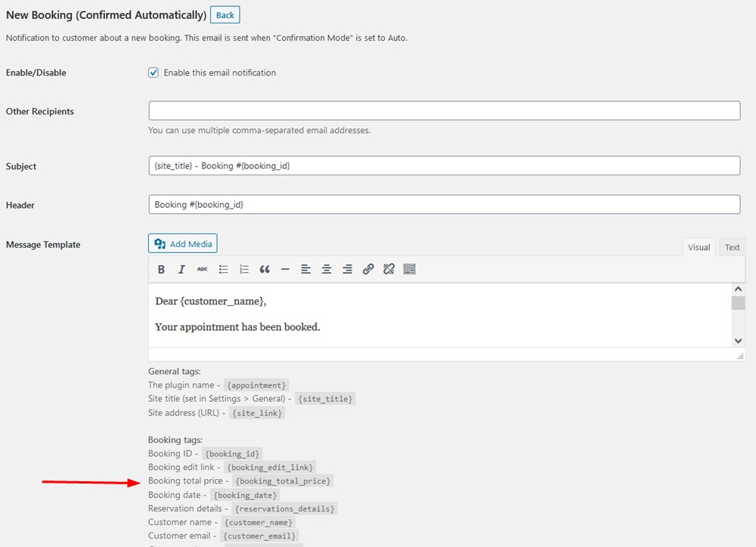The image size is (756, 547).
Task: Click the 'Reservation details -' label
Action: (x=188, y=508)
